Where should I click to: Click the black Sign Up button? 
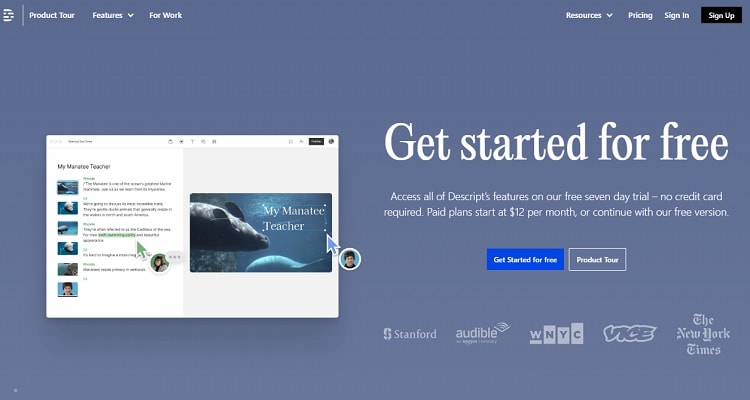point(721,15)
